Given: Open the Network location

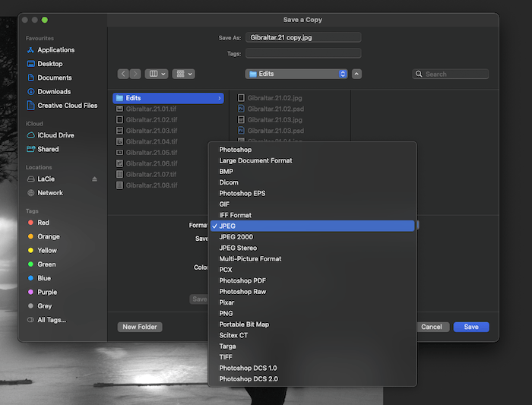Looking at the screenshot, I should click(x=50, y=193).
